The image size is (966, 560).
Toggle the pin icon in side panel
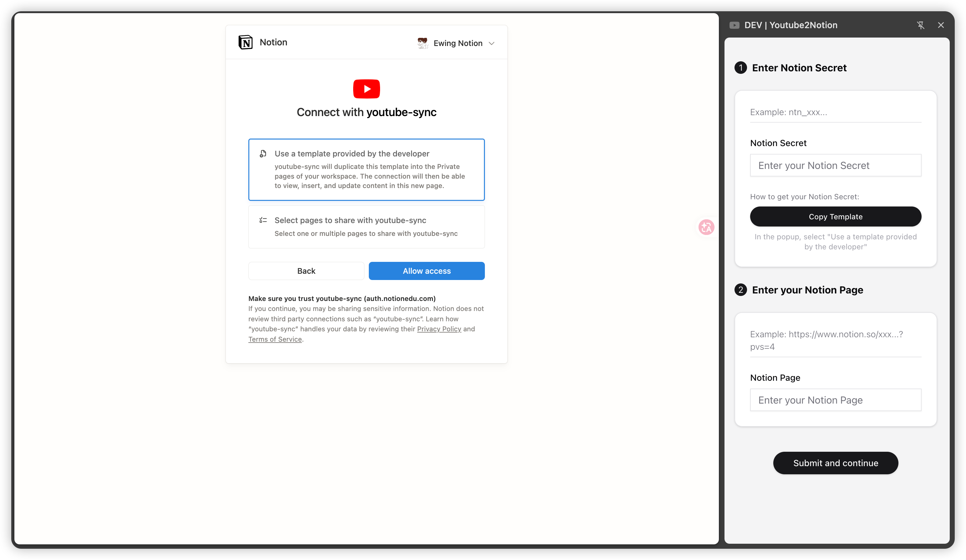tap(920, 25)
